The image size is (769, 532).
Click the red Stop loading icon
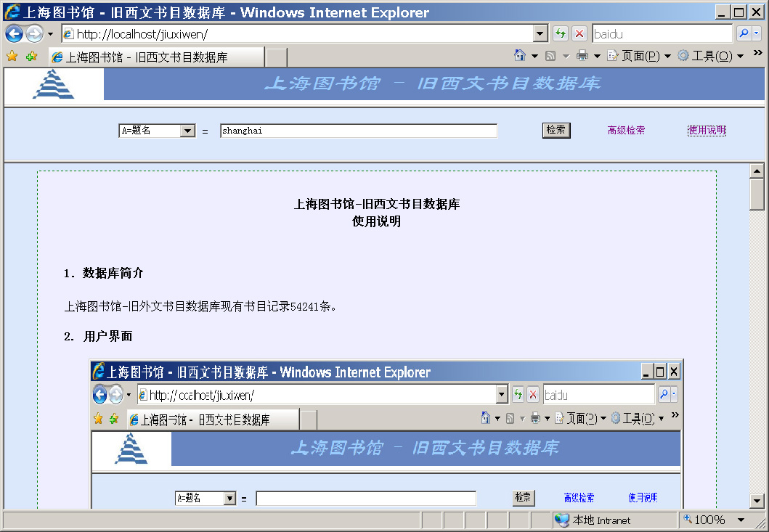tap(579, 34)
